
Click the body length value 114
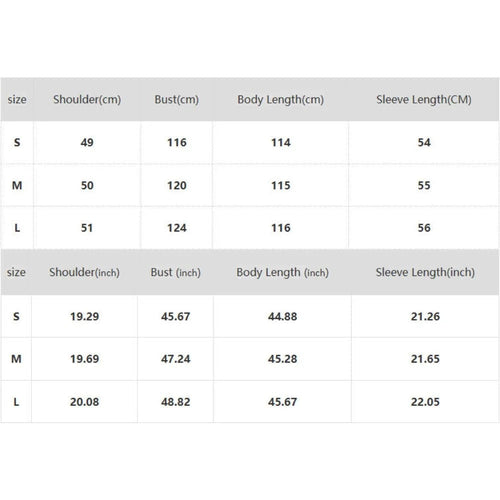(x=281, y=142)
